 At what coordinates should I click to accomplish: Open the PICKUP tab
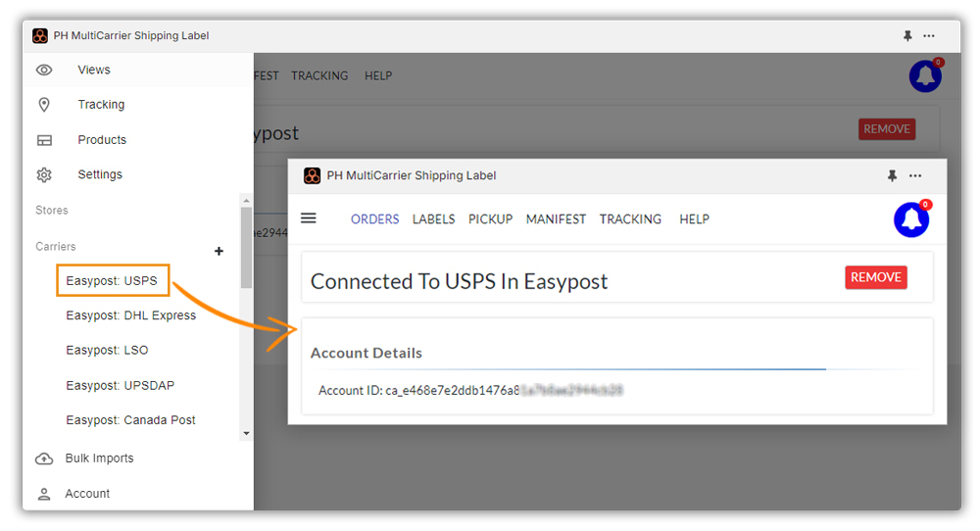point(490,219)
